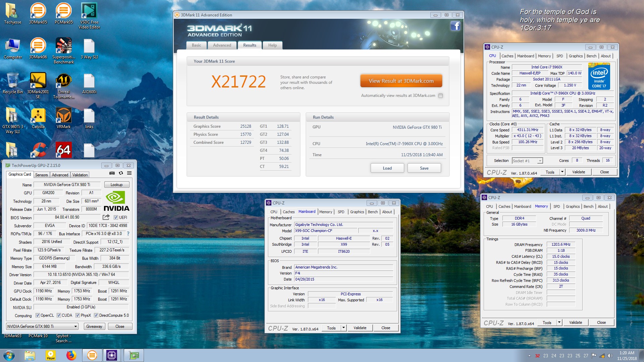Screen dimensions: 644x362
Task: Open the Validation tab in GPU-Z
Action: click(x=80, y=175)
